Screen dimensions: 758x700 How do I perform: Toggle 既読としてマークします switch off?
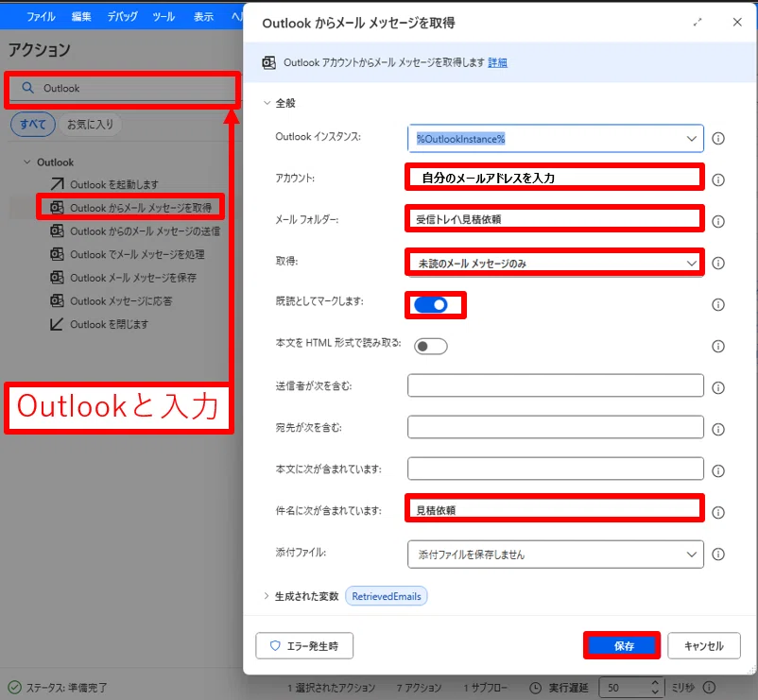431,305
